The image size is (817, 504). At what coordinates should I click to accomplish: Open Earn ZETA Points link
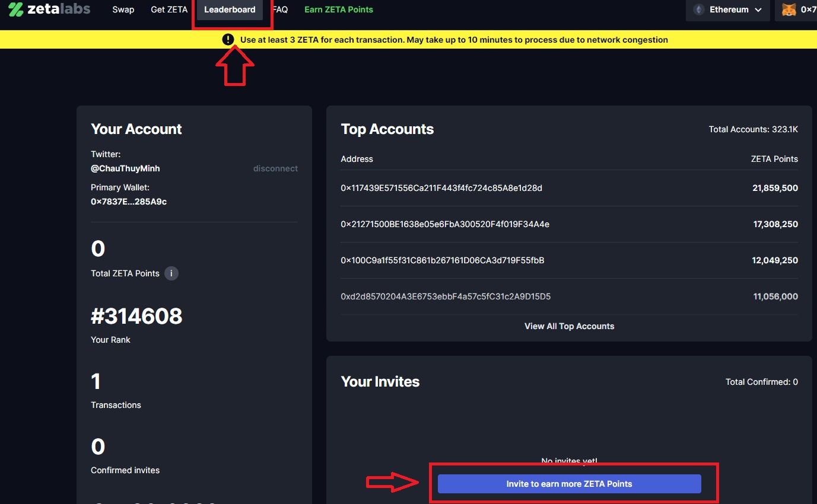coord(339,9)
